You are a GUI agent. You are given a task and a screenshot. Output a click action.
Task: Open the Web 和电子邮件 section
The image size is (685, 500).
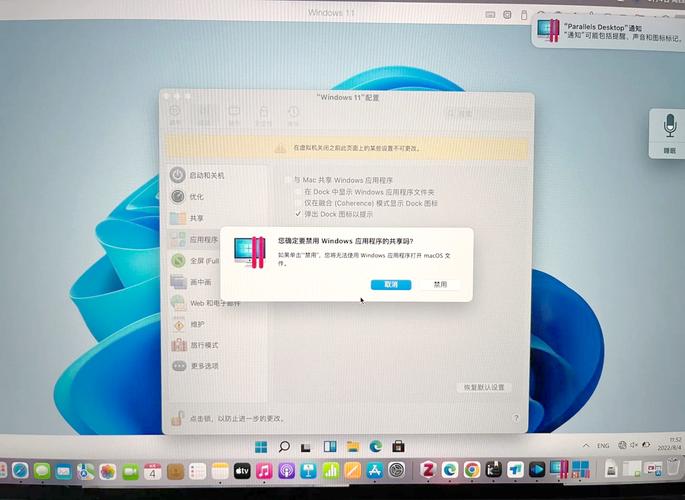[x=205, y=303]
